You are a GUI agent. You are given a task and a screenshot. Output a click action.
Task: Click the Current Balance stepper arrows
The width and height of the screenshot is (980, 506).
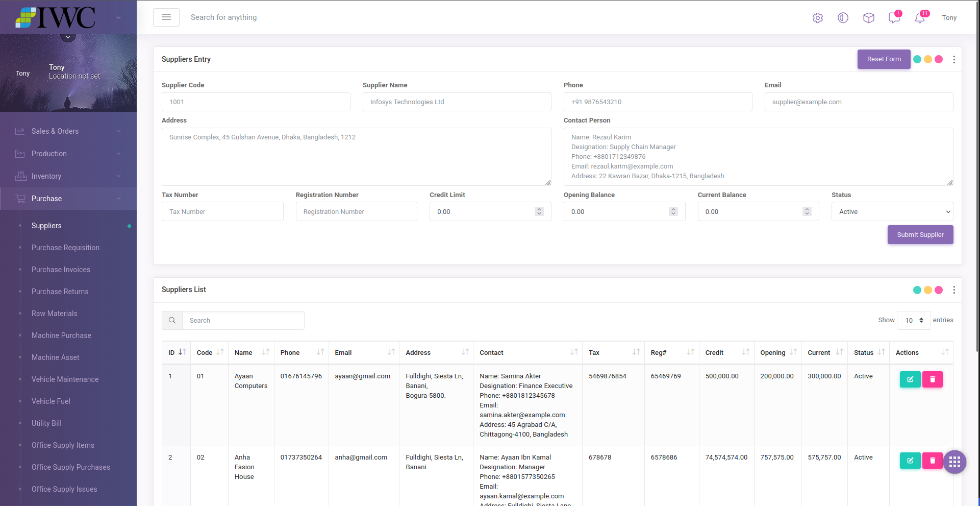coord(807,211)
